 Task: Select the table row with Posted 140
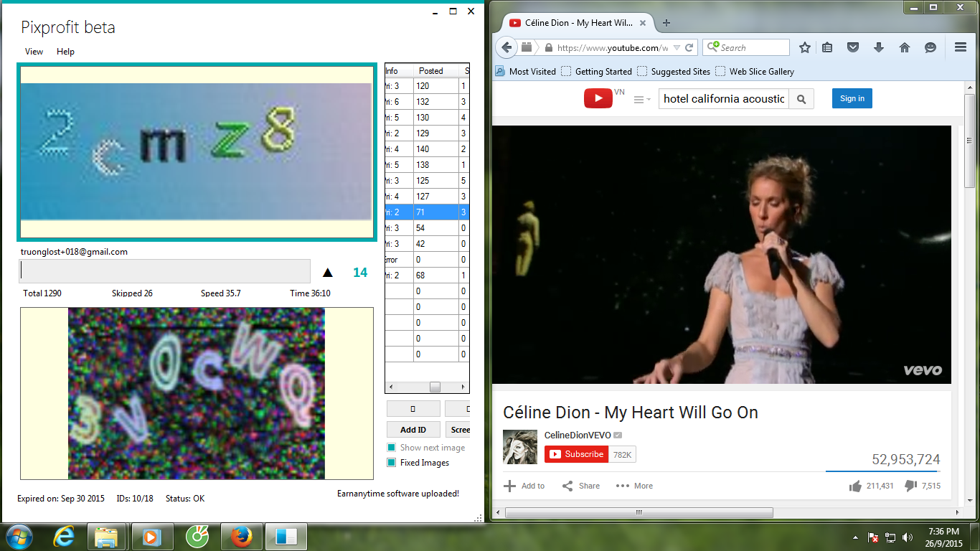tap(427, 149)
